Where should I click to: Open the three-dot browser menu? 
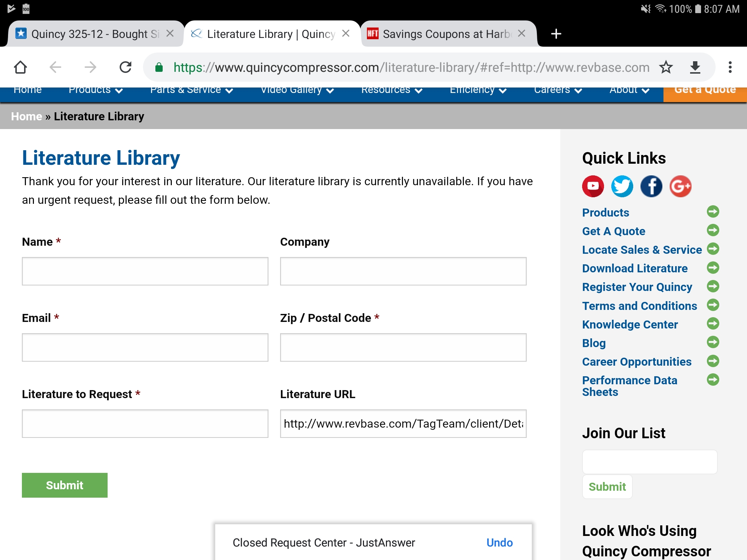coord(730,67)
